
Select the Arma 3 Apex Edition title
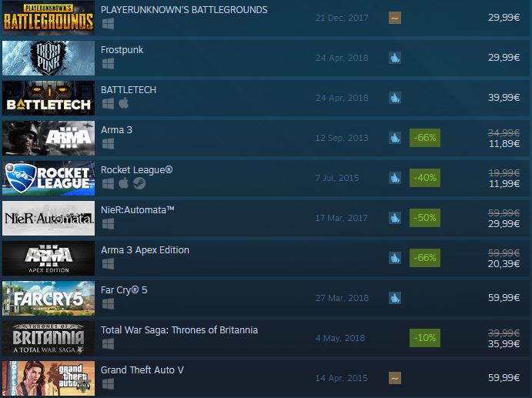coord(145,250)
